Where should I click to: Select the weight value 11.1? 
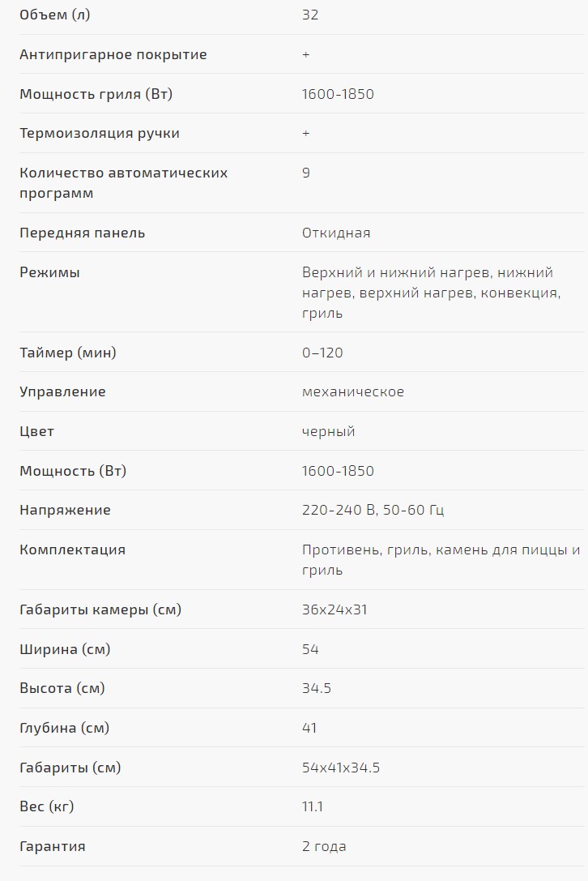(x=313, y=807)
